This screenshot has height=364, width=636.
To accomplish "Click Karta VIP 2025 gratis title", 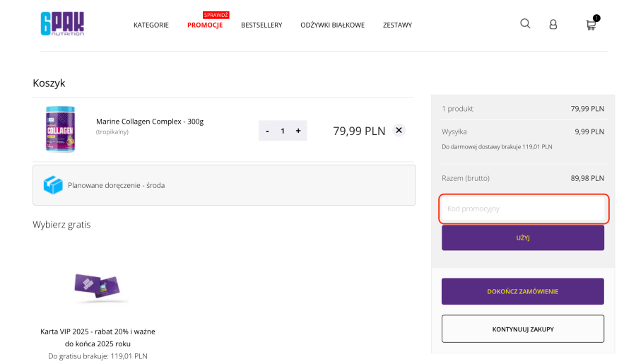I will (98, 338).
